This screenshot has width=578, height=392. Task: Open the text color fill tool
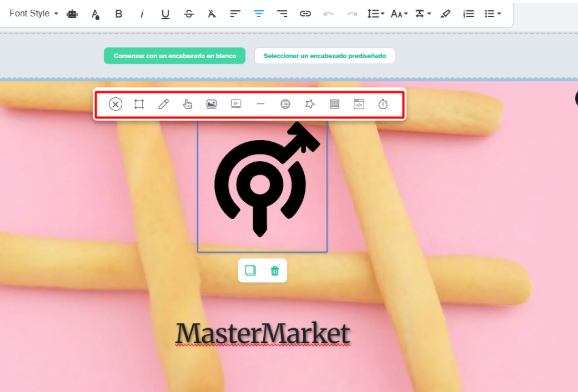pos(95,14)
